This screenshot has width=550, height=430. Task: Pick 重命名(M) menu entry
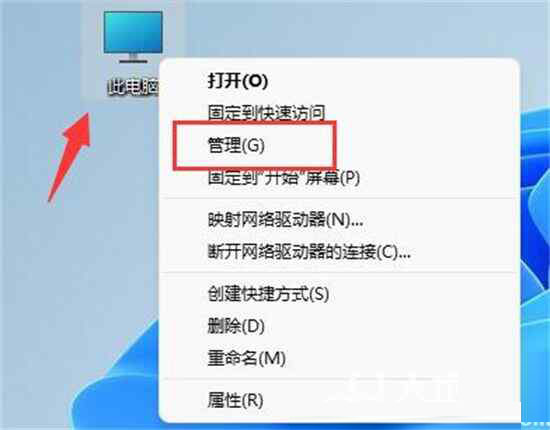tap(247, 358)
